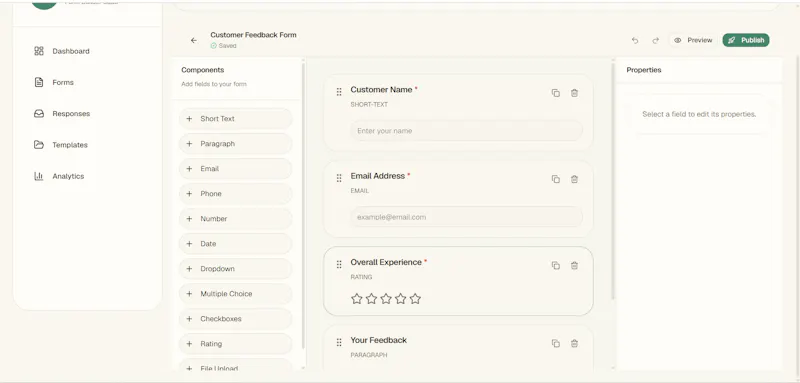The width and height of the screenshot is (800, 383).
Task: Click the Your Feedback field label
Action: 379,340
